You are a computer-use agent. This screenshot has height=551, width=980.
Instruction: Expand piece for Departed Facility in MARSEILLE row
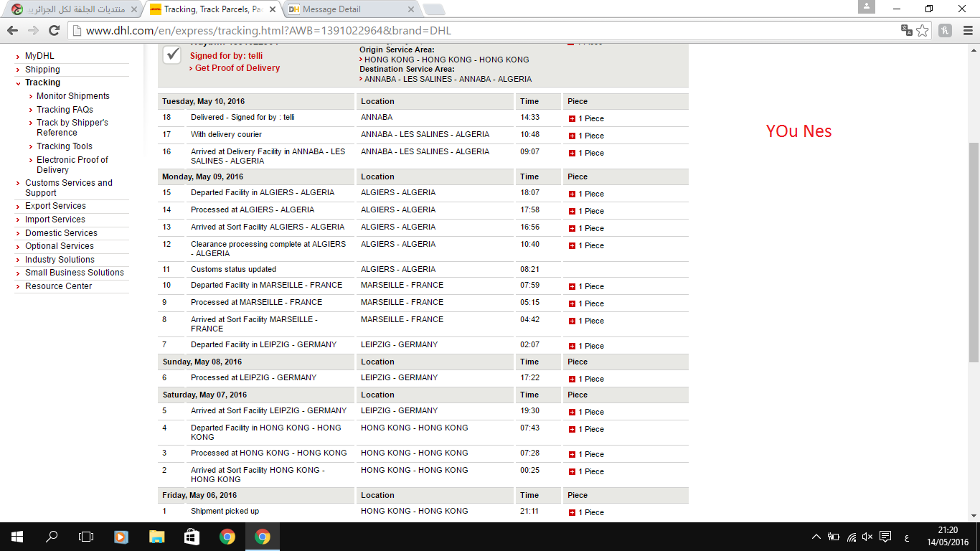[x=572, y=286]
